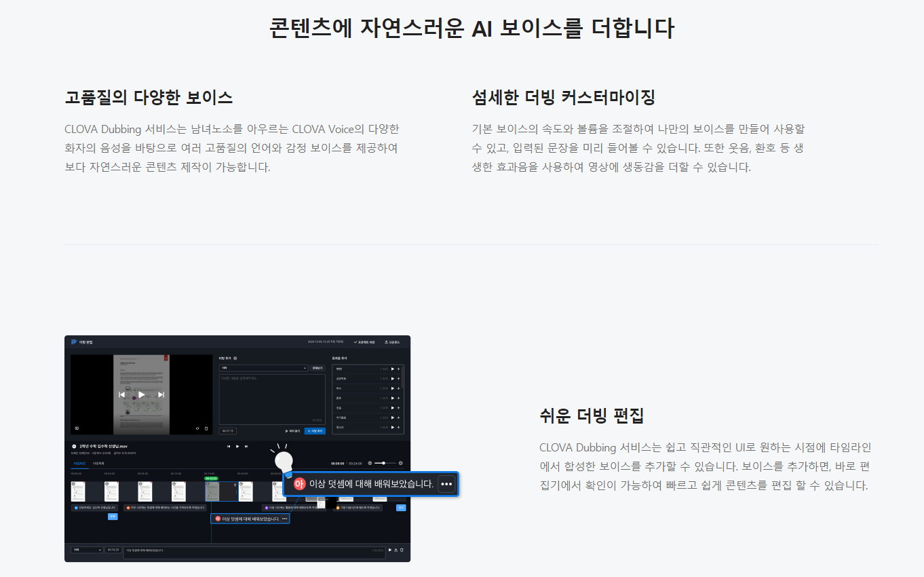Add the 종소리 sound effect
Viewport: 924px width, 577px height.
tap(398, 428)
